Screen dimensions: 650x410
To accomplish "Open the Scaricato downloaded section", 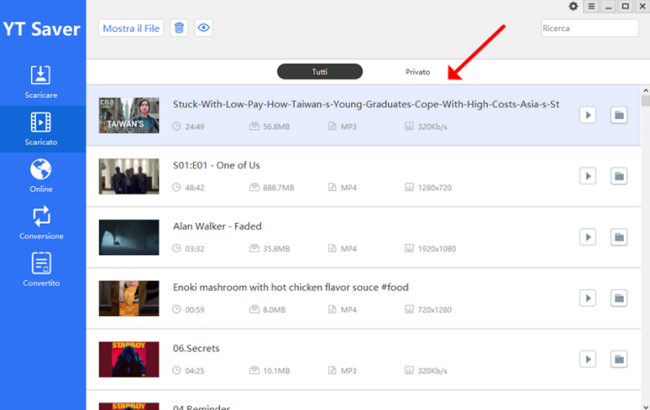I will (41, 129).
